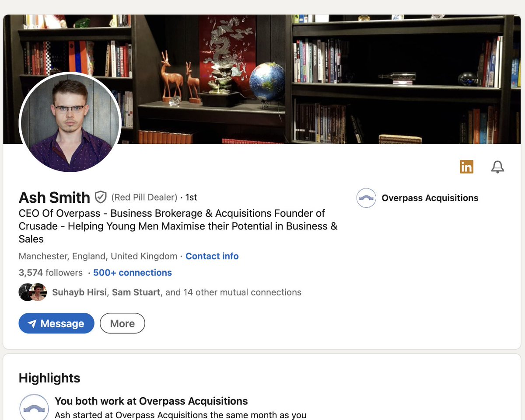The image size is (525, 420).
Task: Click the Overpass logo in Highlights section
Action: tap(34, 407)
